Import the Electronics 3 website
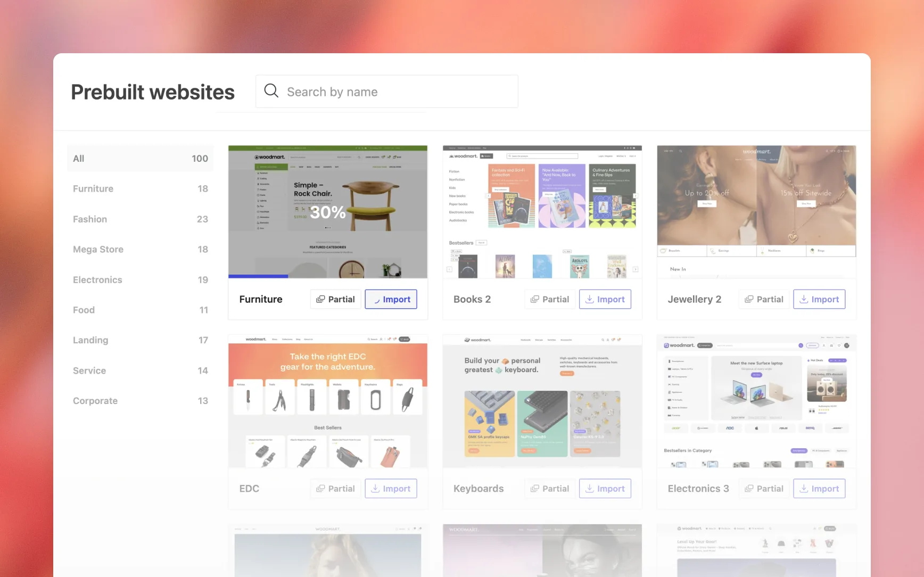Screen dimensions: 924x577 point(819,489)
